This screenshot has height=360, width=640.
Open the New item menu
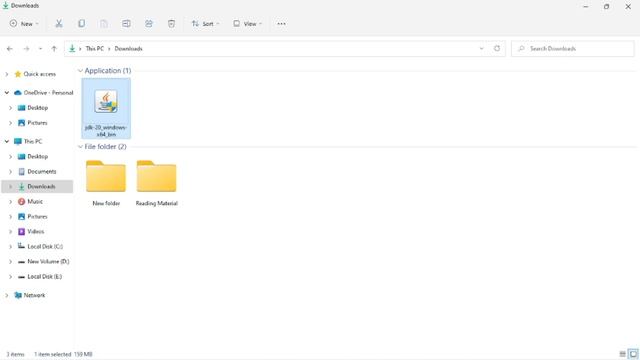[x=24, y=24]
